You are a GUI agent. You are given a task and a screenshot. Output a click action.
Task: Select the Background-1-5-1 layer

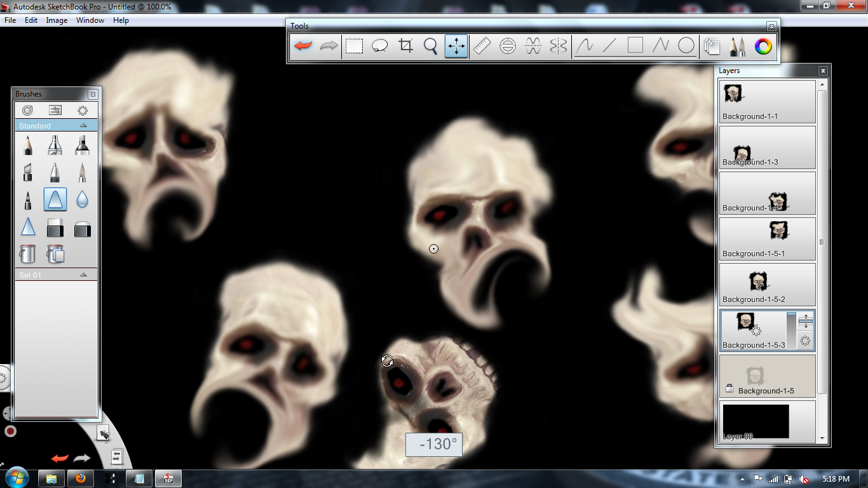(768, 238)
